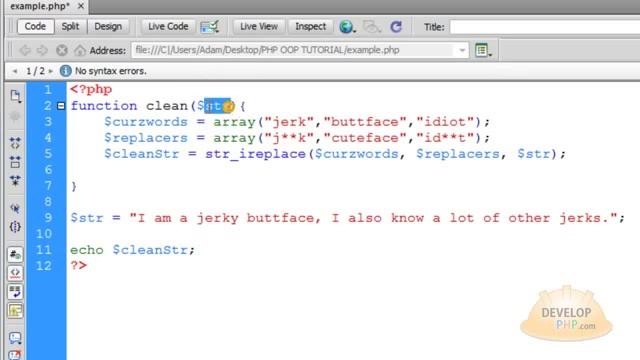
Task: Switch to Code view
Action: point(35,27)
